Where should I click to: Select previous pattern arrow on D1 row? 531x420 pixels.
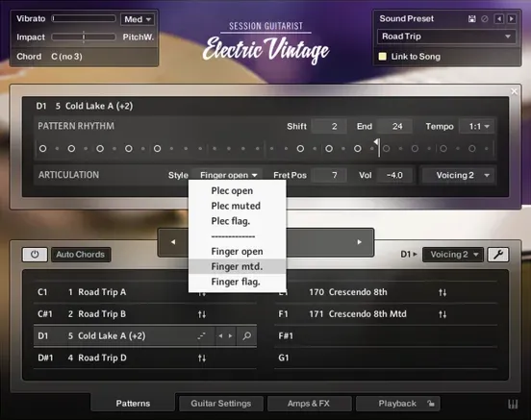click(x=221, y=335)
